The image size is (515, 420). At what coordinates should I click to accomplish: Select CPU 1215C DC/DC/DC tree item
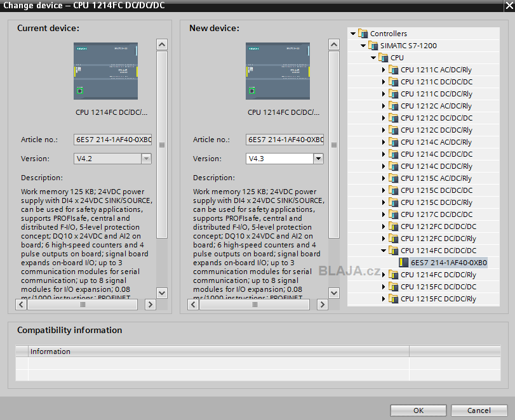pos(436,190)
